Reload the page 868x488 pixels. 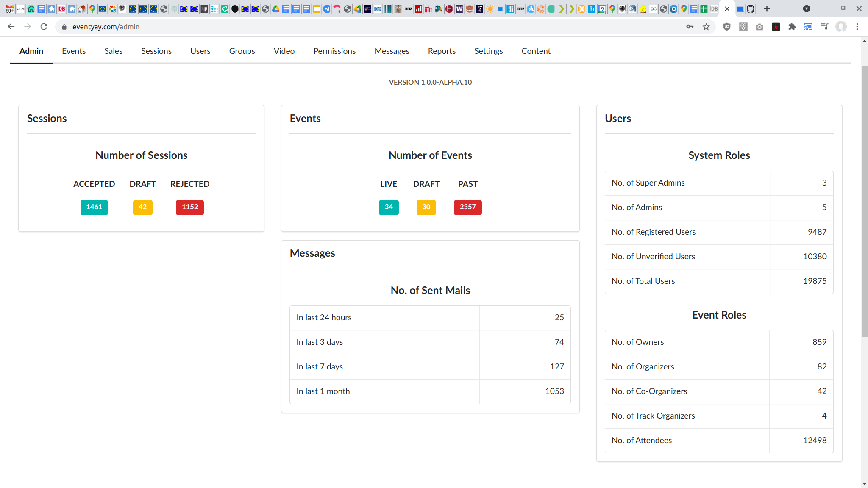coord(44,27)
